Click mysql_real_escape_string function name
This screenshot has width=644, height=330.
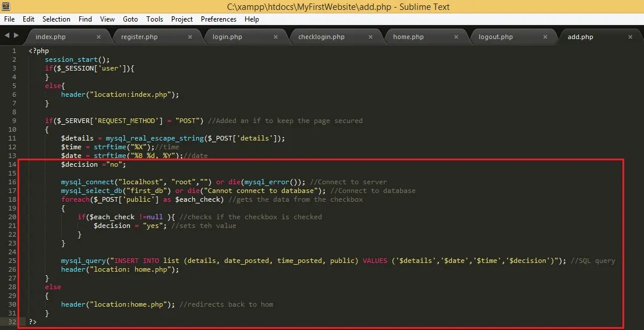tap(155, 138)
